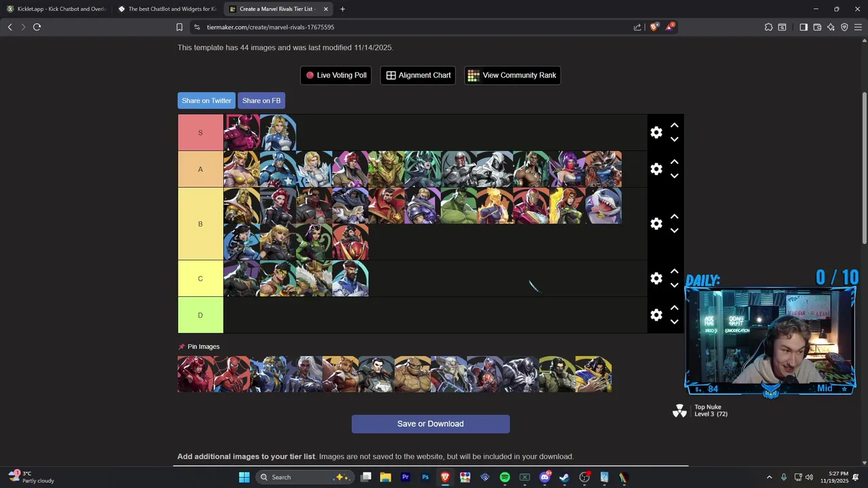Screen dimensions: 868x488
Task: Click the Brave Rewards triangle icon
Action: (x=670, y=27)
